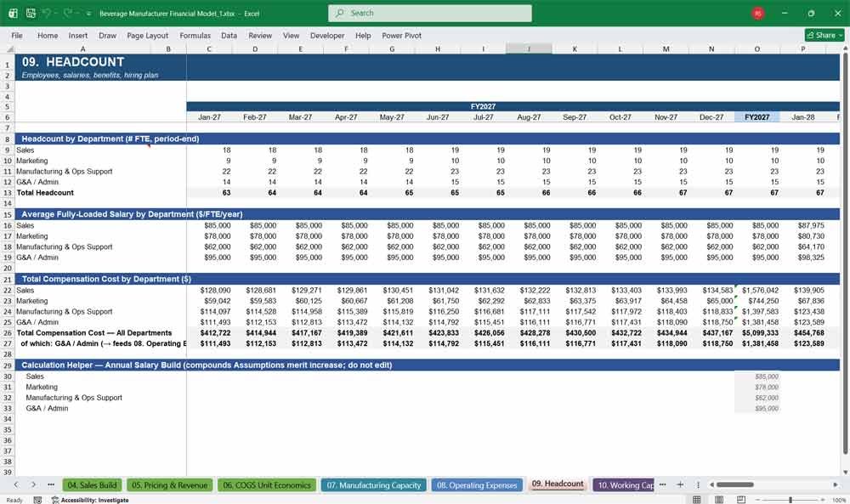The width and height of the screenshot is (850, 504).
Task: Click the Select All corner triangle
Action: click(x=8, y=48)
